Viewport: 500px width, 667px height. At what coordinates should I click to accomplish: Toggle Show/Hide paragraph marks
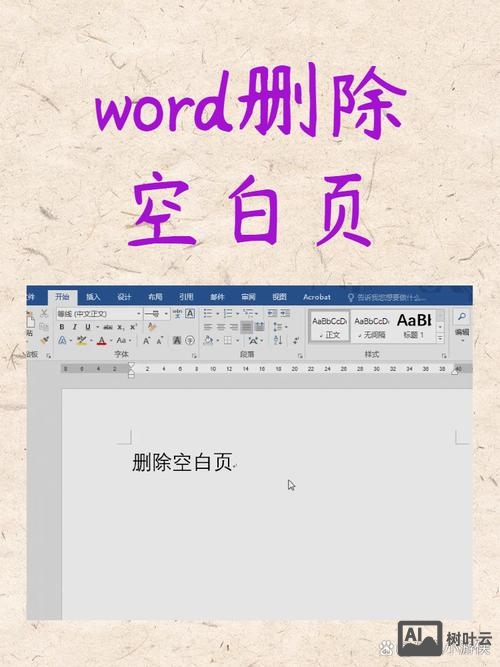pyautogui.click(x=296, y=340)
